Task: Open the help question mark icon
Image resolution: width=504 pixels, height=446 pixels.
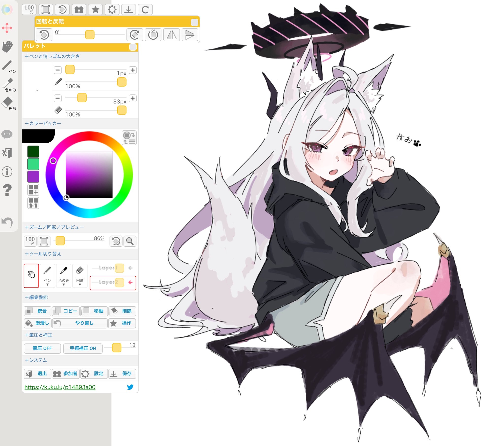Action: point(7,190)
